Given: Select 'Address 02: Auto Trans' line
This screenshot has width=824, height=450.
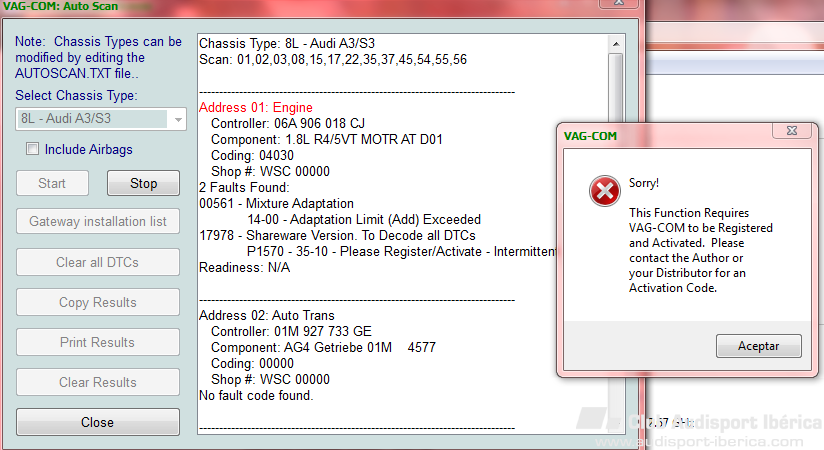Looking at the screenshot, I should pos(267,315).
